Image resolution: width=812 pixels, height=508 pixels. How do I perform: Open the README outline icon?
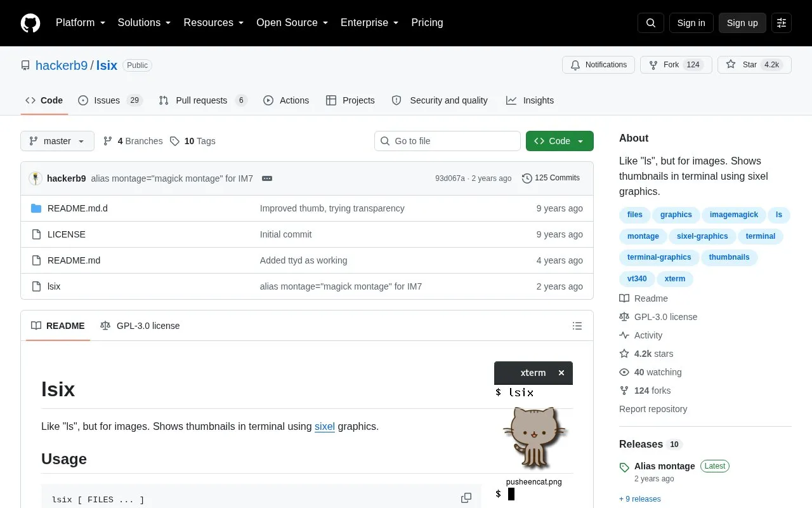[577, 326]
